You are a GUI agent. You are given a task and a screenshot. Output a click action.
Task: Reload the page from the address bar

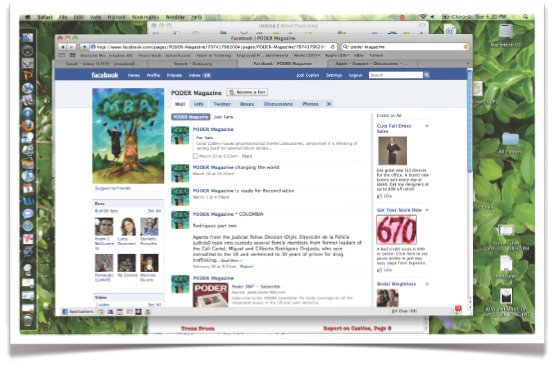coord(333,47)
